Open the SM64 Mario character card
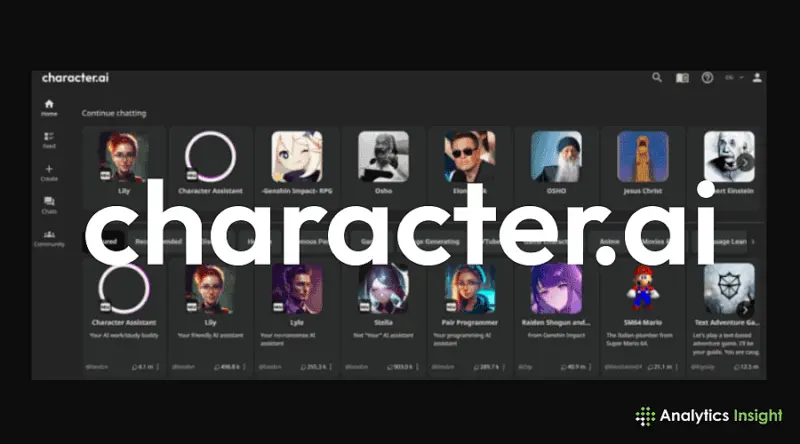Viewport: 800px width, 444px height. tap(642, 318)
